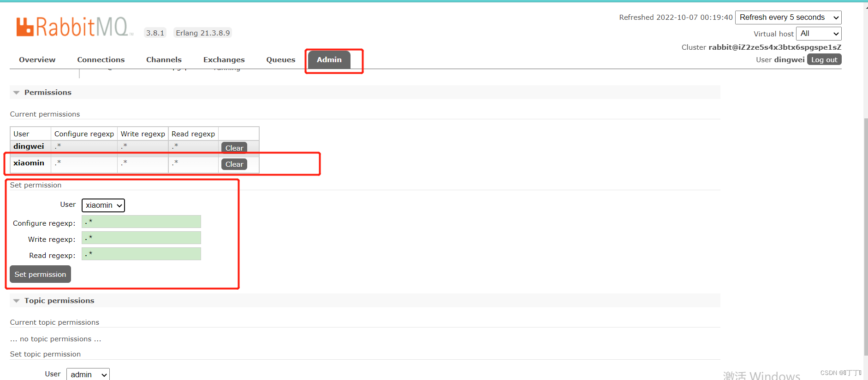
Task: Click the 'Current permissions' heading
Action: (x=45, y=114)
